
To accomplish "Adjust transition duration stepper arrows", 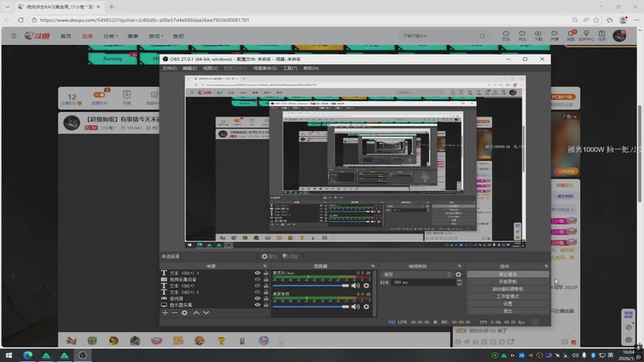I will [x=459, y=282].
